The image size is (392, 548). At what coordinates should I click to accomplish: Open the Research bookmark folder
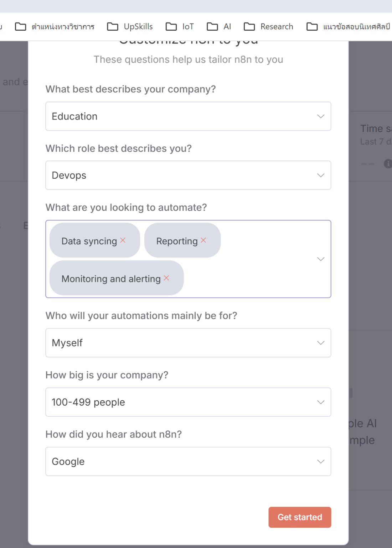(x=269, y=27)
